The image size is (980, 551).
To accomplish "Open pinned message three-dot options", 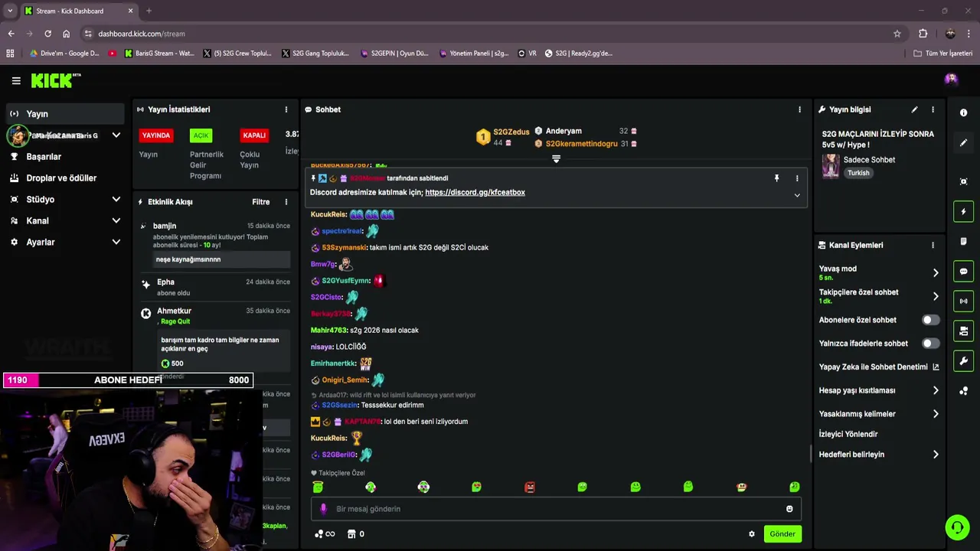I will pos(797,178).
